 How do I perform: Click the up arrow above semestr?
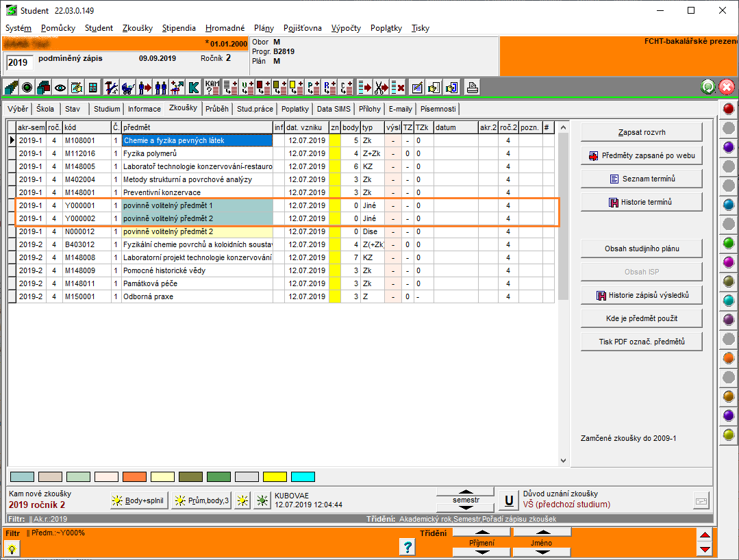pyautogui.click(x=466, y=492)
